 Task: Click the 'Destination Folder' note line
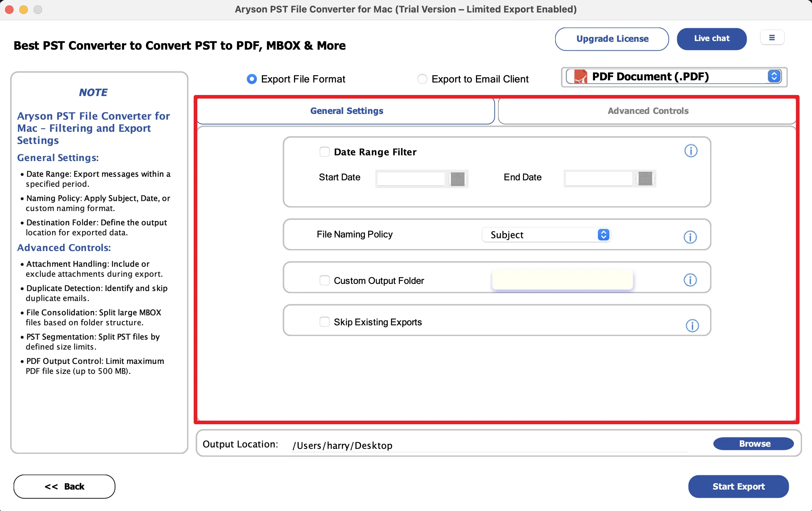point(94,227)
